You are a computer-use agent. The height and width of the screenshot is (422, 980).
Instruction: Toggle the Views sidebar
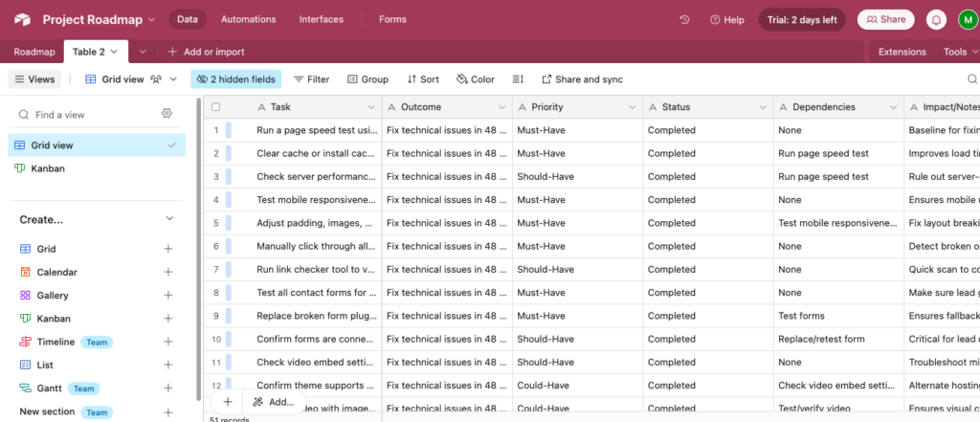[x=34, y=79]
